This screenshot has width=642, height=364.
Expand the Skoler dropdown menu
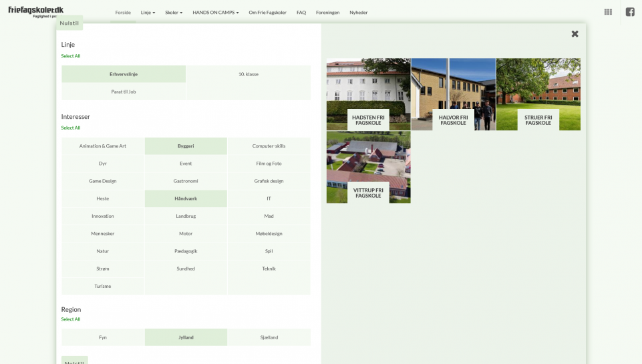[174, 13]
